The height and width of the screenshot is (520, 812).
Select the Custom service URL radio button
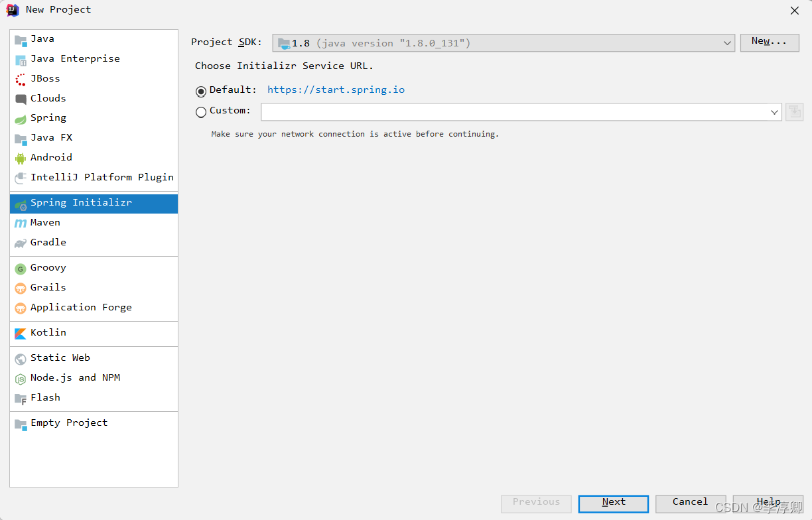point(201,113)
